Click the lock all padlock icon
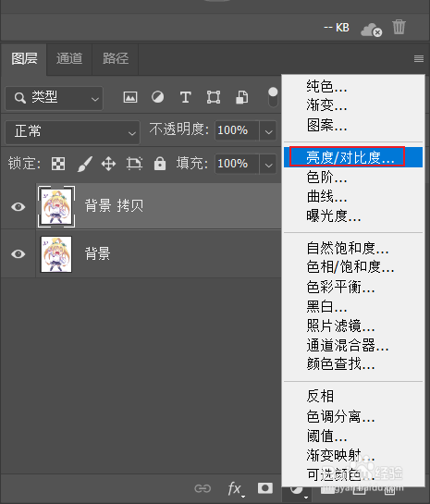Viewport: 430px width, 504px height. click(160, 164)
